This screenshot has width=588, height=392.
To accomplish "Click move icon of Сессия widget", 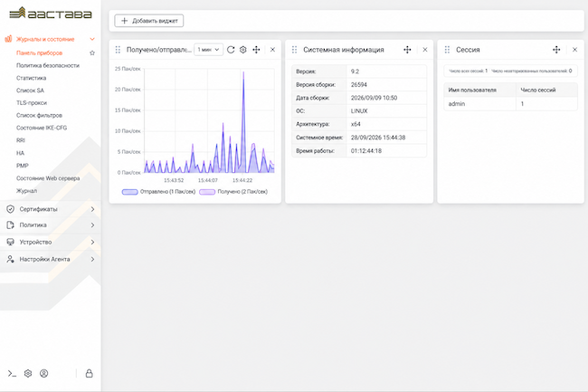I will pos(556,50).
